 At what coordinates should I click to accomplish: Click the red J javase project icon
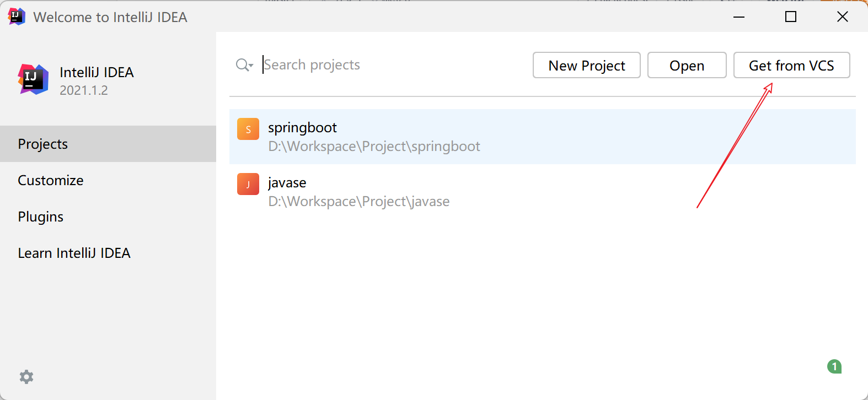[248, 184]
